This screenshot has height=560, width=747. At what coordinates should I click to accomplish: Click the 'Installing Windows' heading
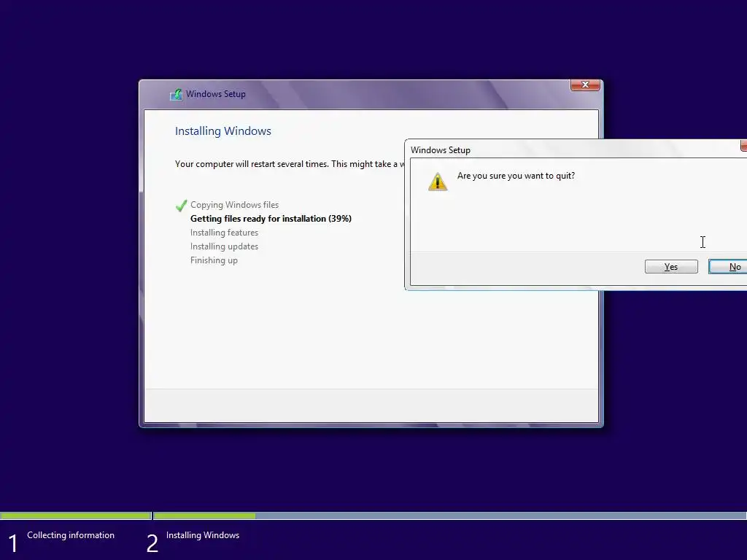223,131
